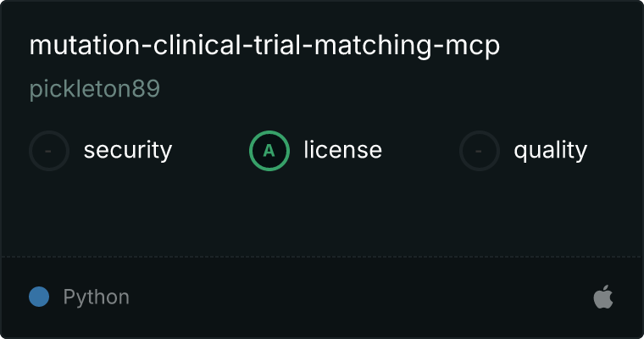Screen dimensions: 644x339
Task: Click the empty security grade circle
Action: [49, 151]
